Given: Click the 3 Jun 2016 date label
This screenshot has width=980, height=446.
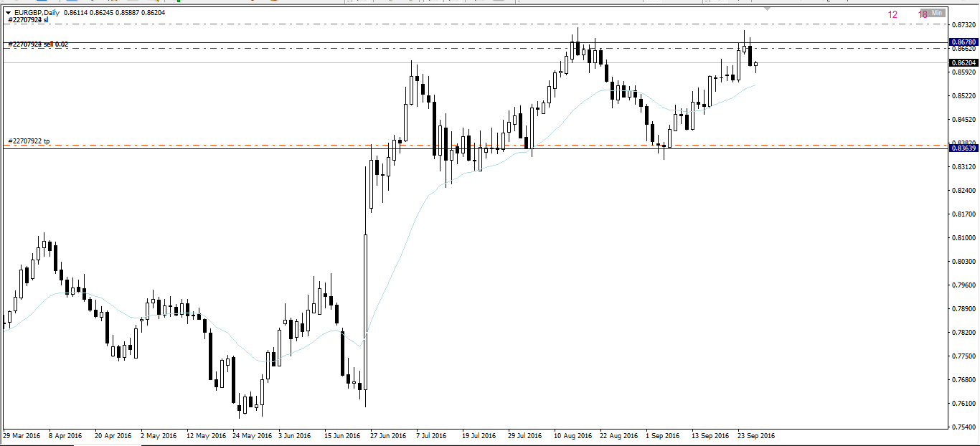Looking at the screenshot, I should [x=295, y=435].
